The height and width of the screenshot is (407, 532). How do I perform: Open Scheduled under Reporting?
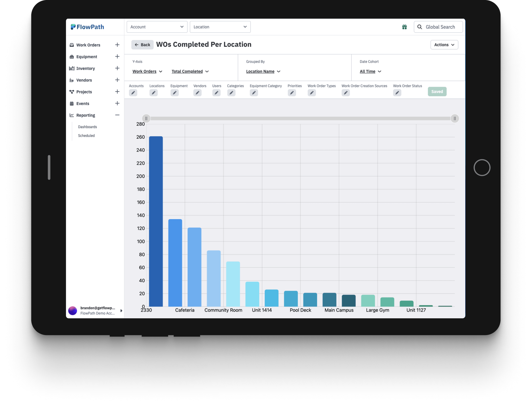tap(86, 136)
